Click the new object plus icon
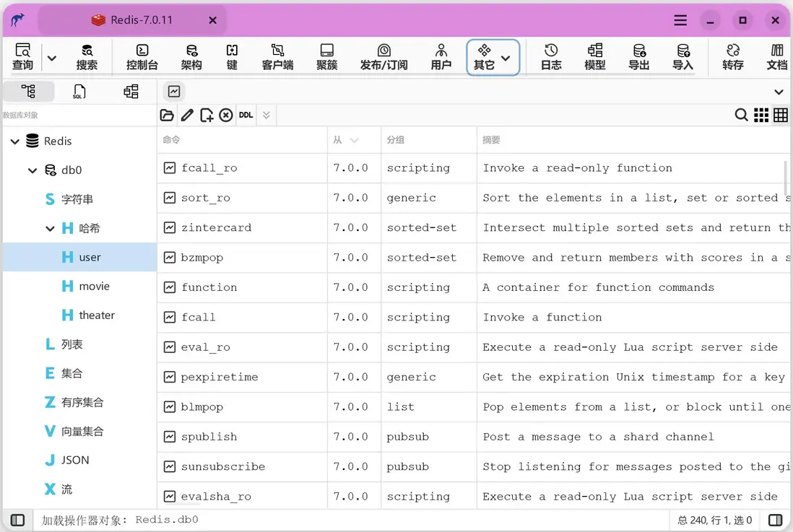The image size is (793, 532). [x=207, y=115]
